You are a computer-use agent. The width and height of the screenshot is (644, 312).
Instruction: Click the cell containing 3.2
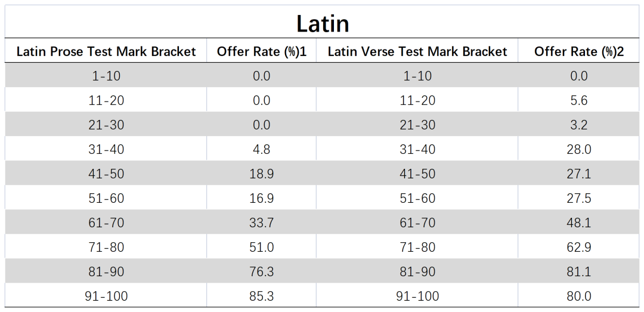click(x=578, y=125)
